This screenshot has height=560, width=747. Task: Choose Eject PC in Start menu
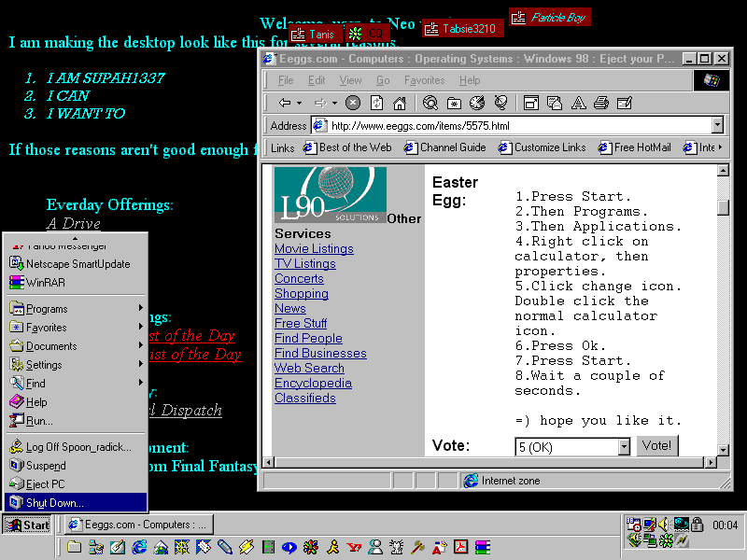point(77,484)
